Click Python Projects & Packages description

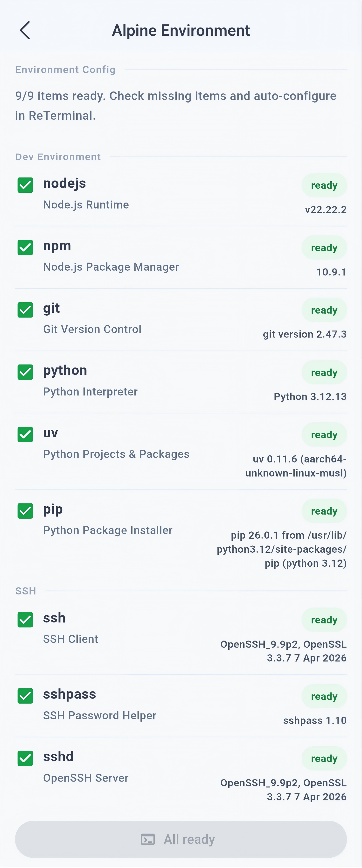pos(116,454)
